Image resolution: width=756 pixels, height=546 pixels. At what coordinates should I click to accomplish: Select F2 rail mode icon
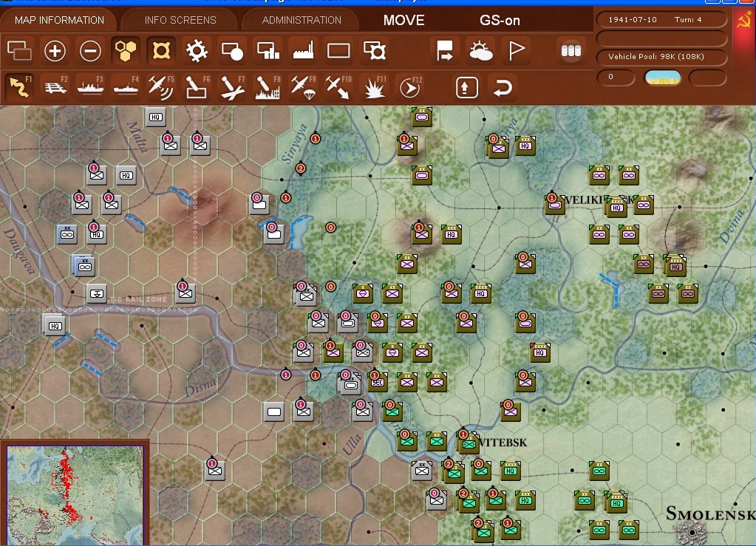coord(56,87)
